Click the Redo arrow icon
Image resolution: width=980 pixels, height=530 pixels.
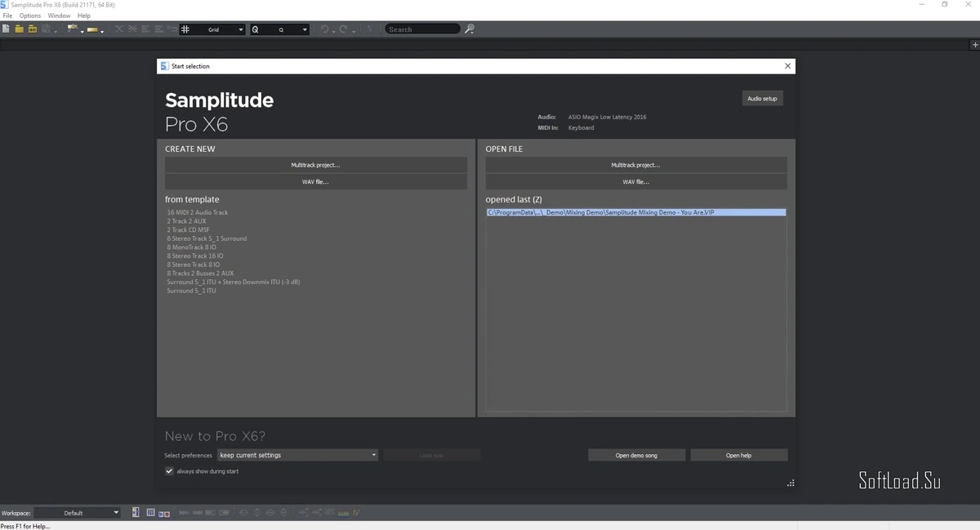(344, 29)
